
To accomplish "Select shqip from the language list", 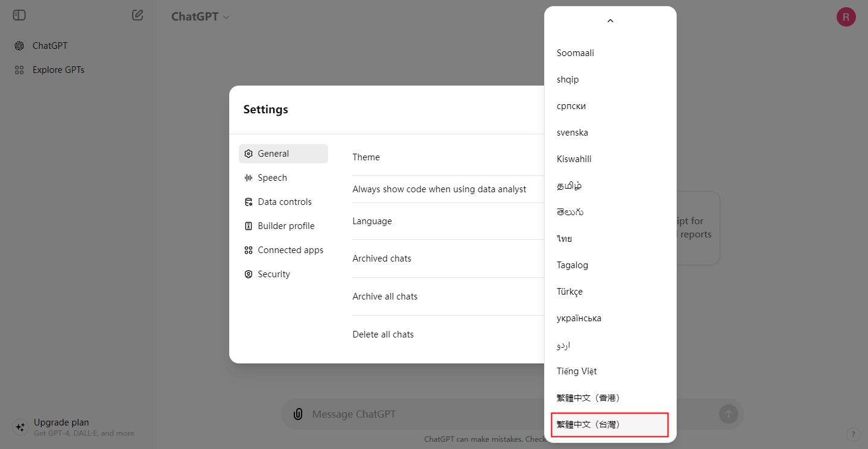I will (x=610, y=80).
